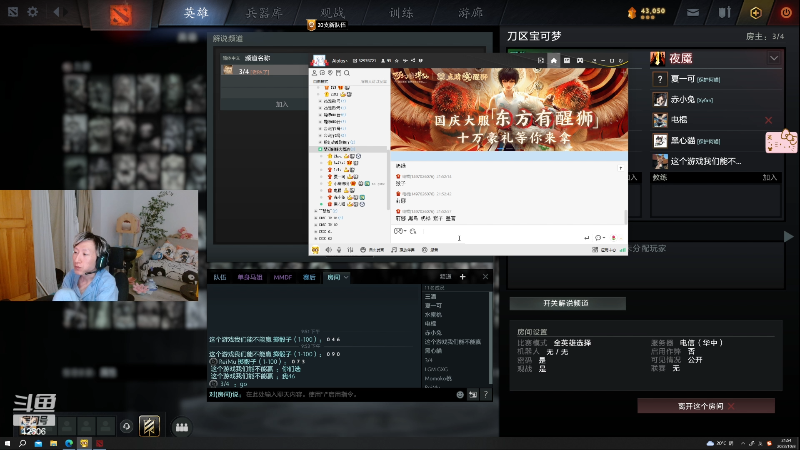Open Edge browser from taskbar
Viewport: 800px width, 450px height.
69,444
